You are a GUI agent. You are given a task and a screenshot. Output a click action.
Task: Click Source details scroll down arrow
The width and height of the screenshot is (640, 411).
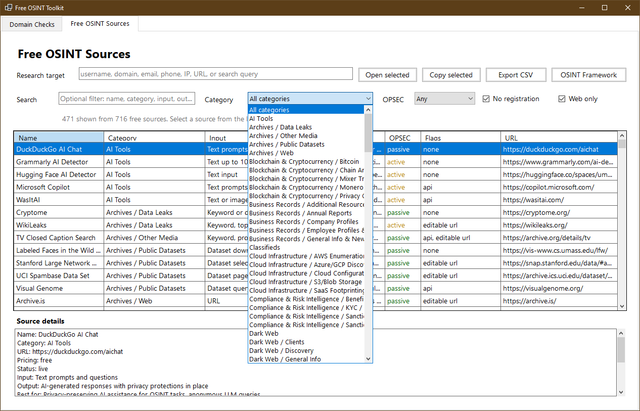[621, 392]
